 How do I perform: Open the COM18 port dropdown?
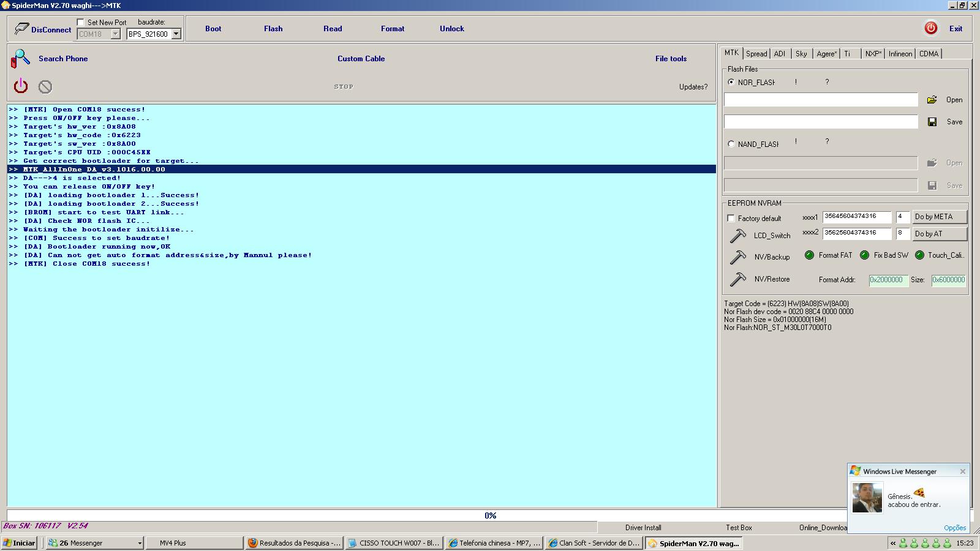(x=115, y=34)
